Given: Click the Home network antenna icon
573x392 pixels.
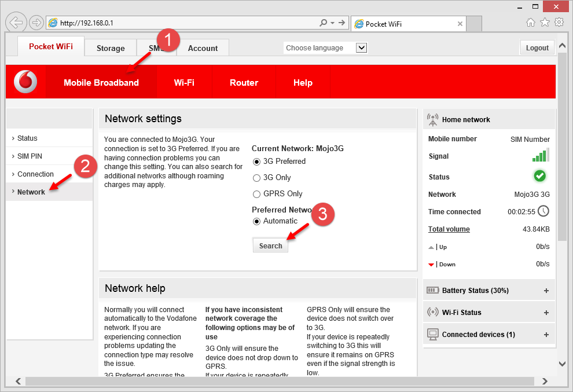Looking at the screenshot, I should coord(433,120).
